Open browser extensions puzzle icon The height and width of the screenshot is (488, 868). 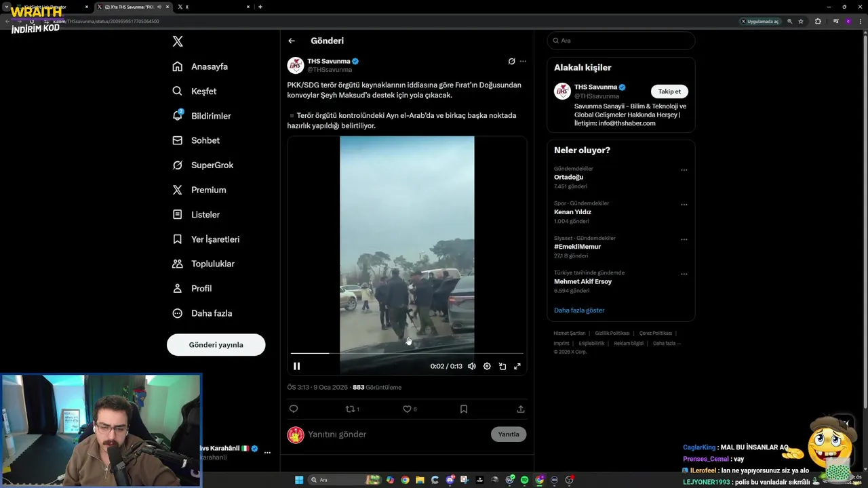click(x=818, y=21)
